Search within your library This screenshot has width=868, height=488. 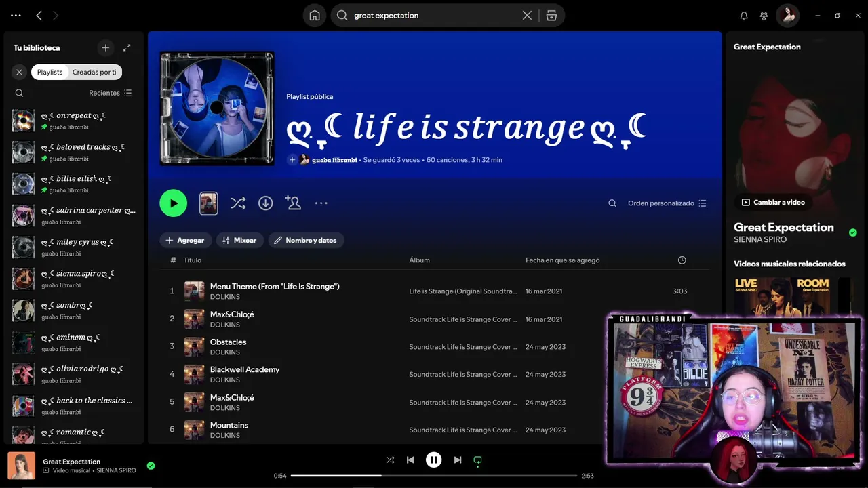pyautogui.click(x=19, y=93)
